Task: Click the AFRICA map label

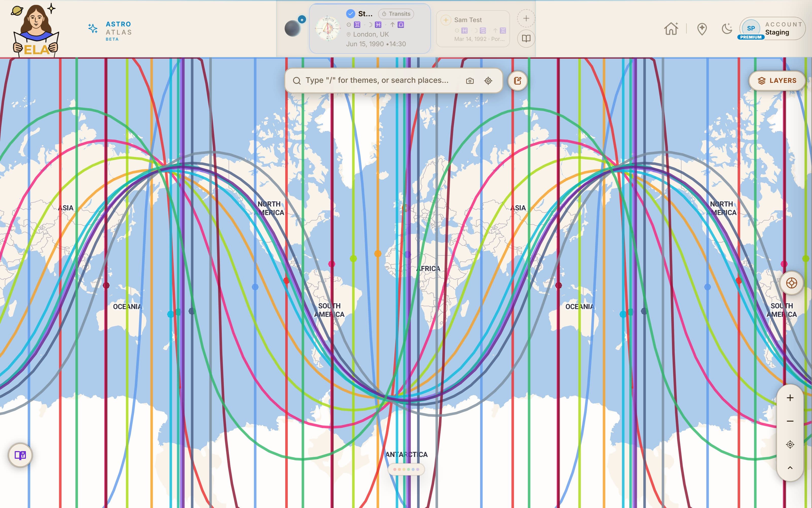Action: point(428,268)
